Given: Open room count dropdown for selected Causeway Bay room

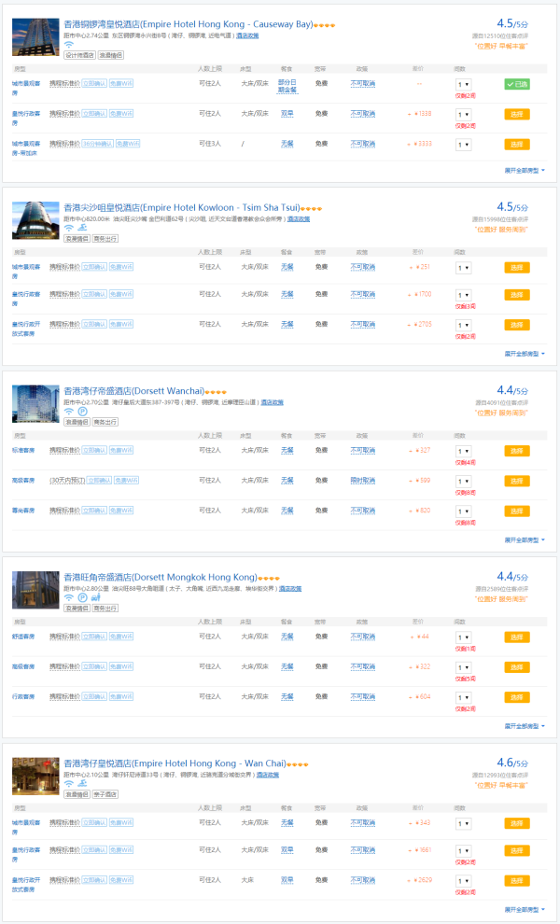Looking at the screenshot, I should (463, 85).
